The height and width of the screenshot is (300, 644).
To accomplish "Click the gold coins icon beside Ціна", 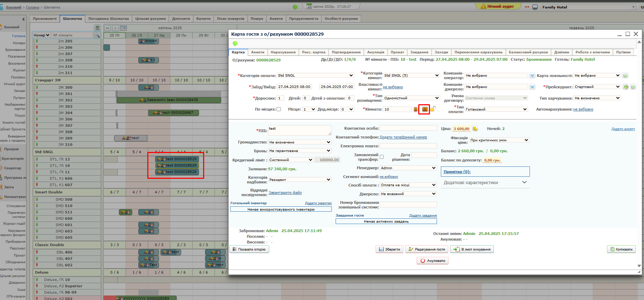I will (475, 129).
